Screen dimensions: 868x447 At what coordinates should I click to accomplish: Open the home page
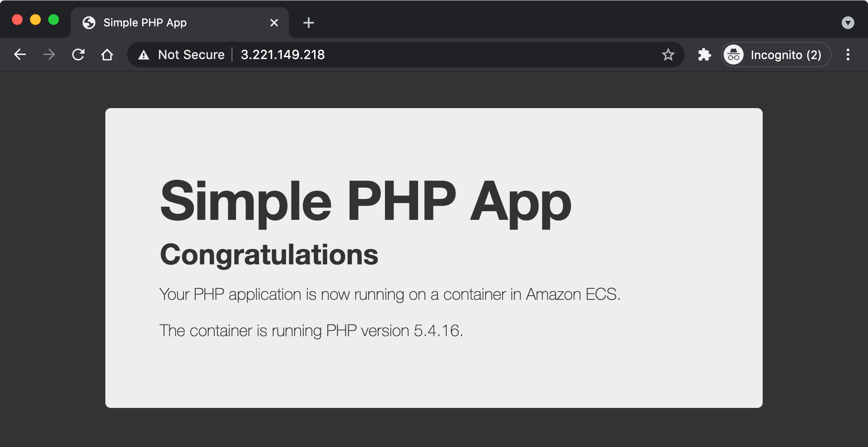(x=107, y=55)
